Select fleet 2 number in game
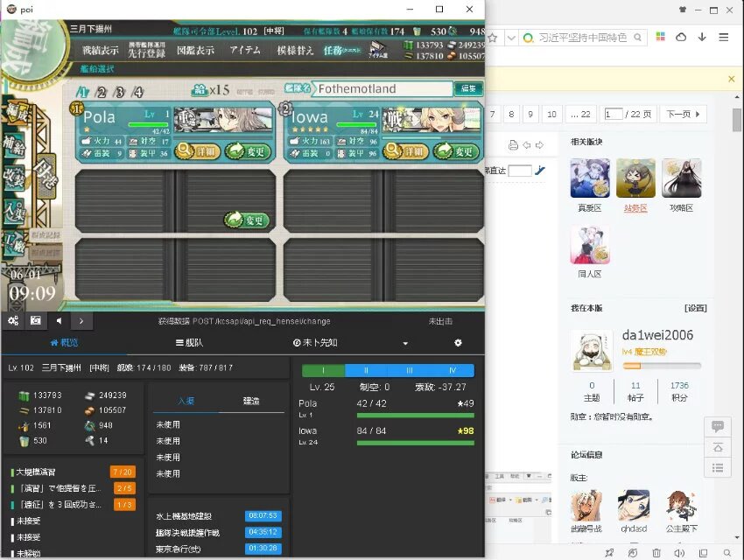 coord(102,92)
